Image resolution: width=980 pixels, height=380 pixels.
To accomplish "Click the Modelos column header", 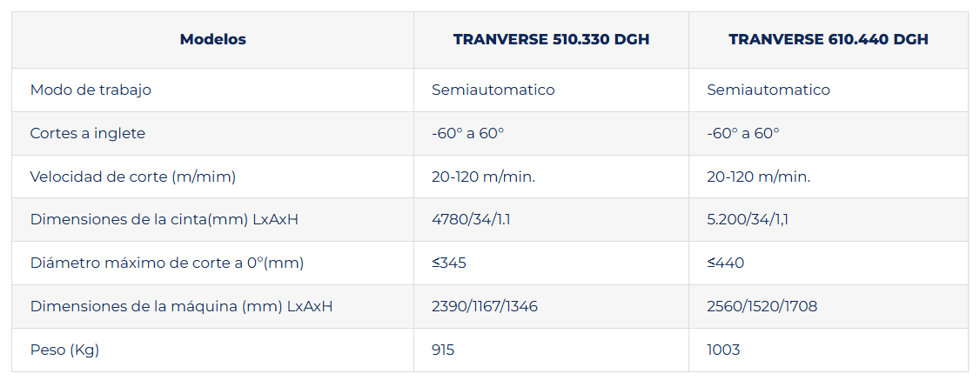I will click(212, 39).
